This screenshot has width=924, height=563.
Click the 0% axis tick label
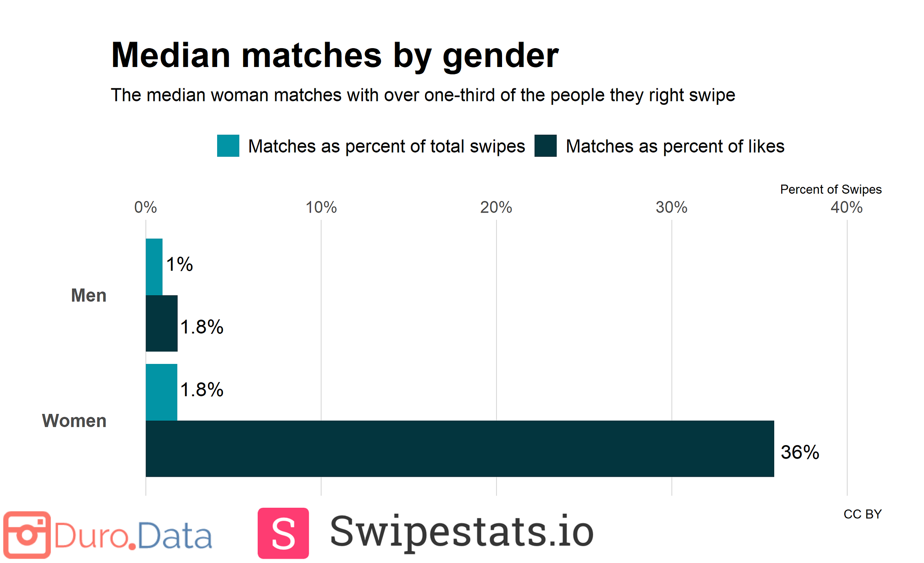146,208
